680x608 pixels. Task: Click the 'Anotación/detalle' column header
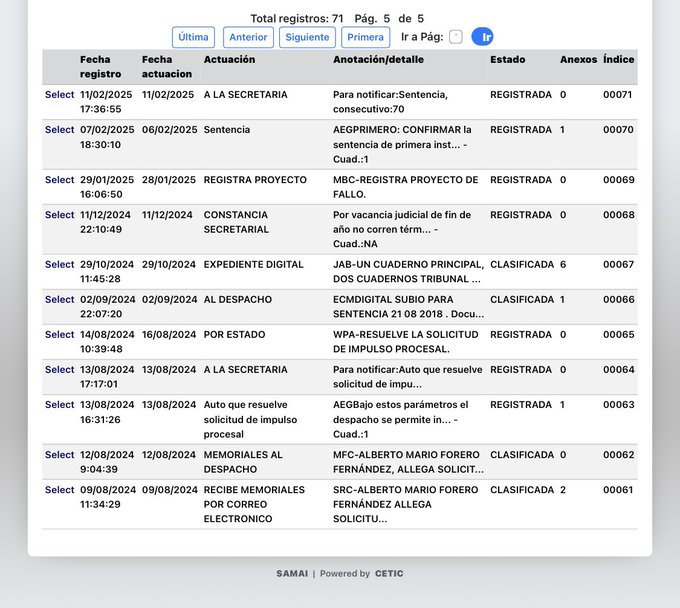pyautogui.click(x=378, y=59)
